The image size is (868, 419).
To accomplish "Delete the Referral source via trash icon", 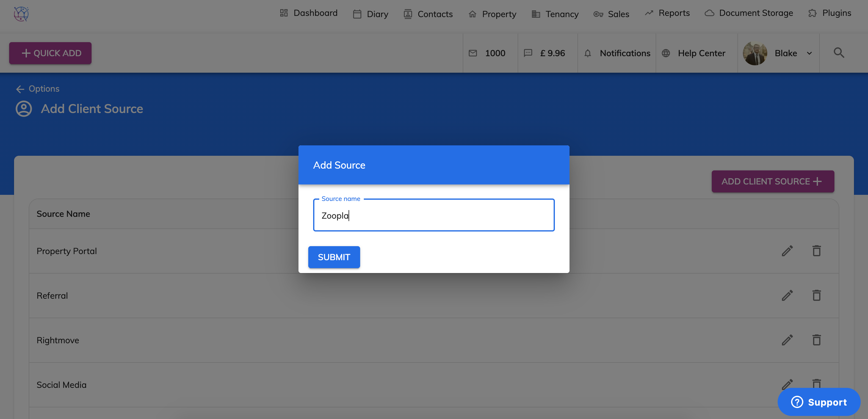I will click(x=816, y=295).
